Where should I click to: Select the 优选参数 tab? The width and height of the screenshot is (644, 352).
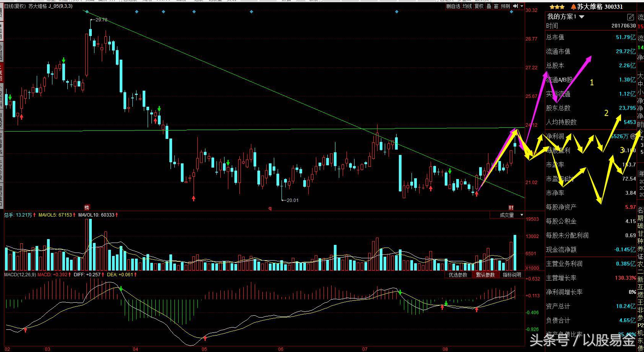pyautogui.click(x=458, y=275)
